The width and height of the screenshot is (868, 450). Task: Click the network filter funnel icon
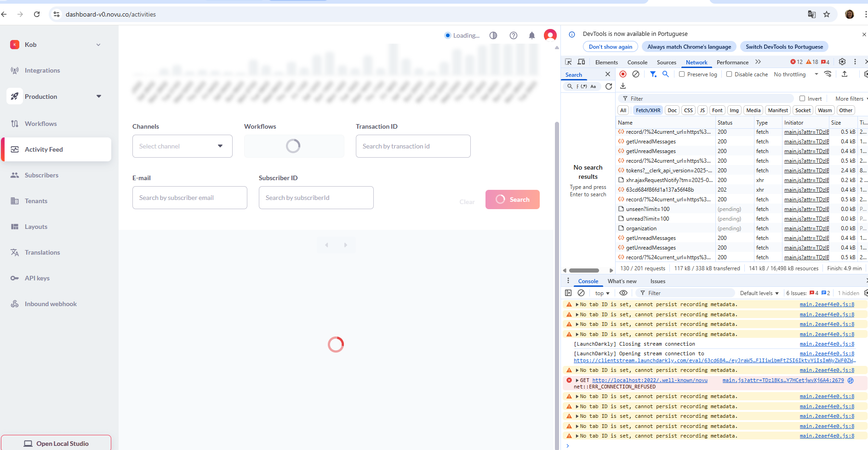tap(653, 74)
